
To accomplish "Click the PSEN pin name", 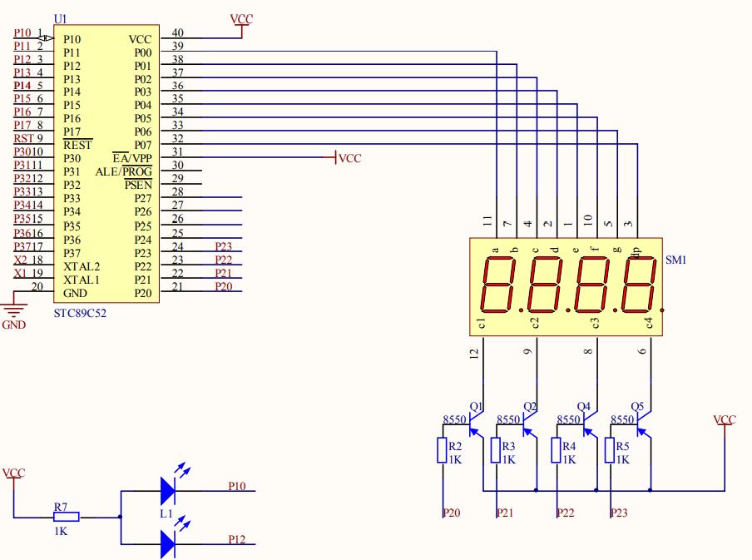I will (x=138, y=185).
